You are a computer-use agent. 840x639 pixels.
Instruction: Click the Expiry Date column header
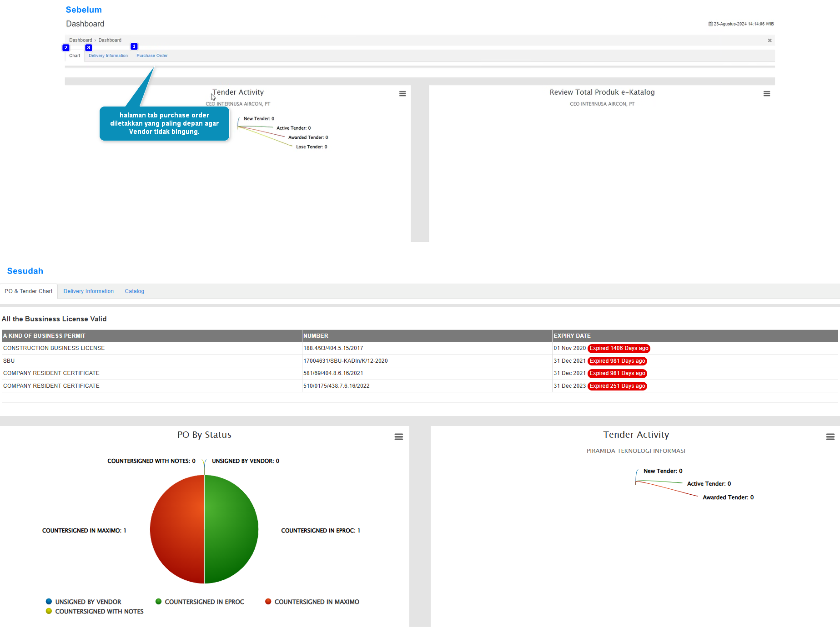(x=572, y=336)
